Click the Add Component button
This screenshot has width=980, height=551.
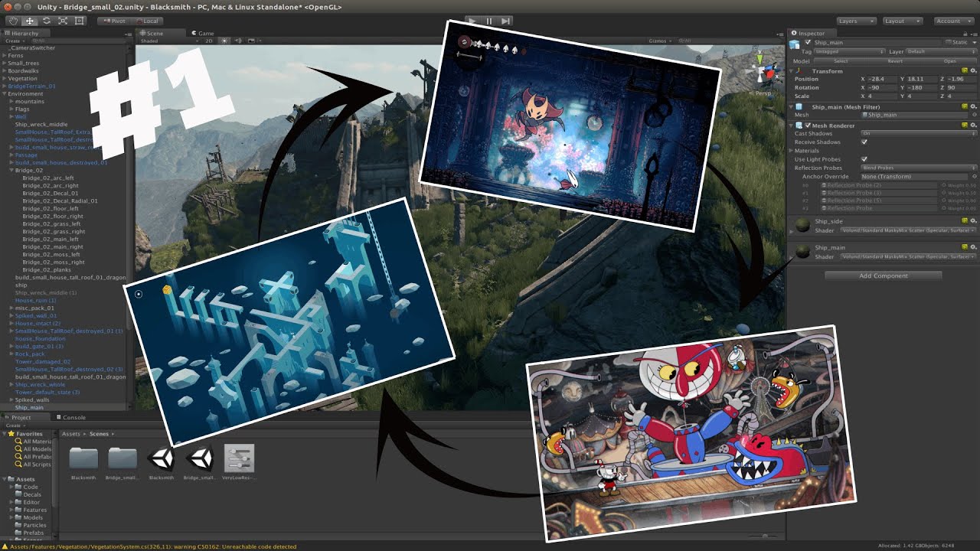click(884, 275)
